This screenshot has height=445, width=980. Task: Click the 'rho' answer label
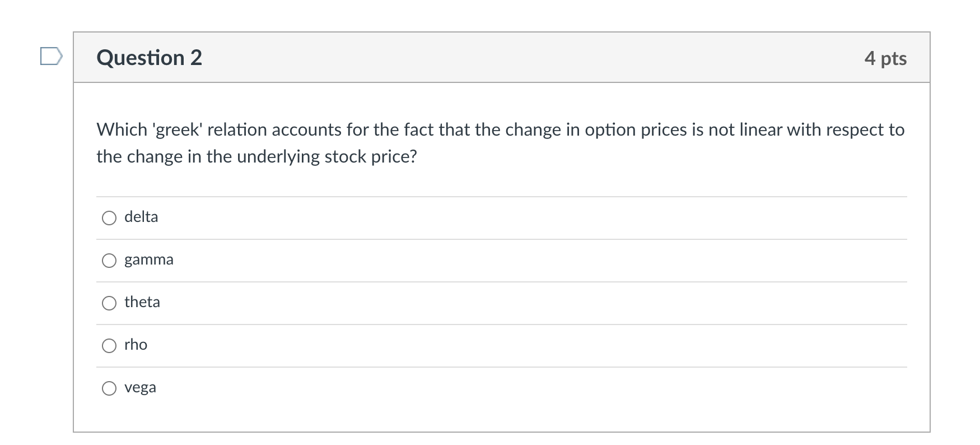point(136,345)
